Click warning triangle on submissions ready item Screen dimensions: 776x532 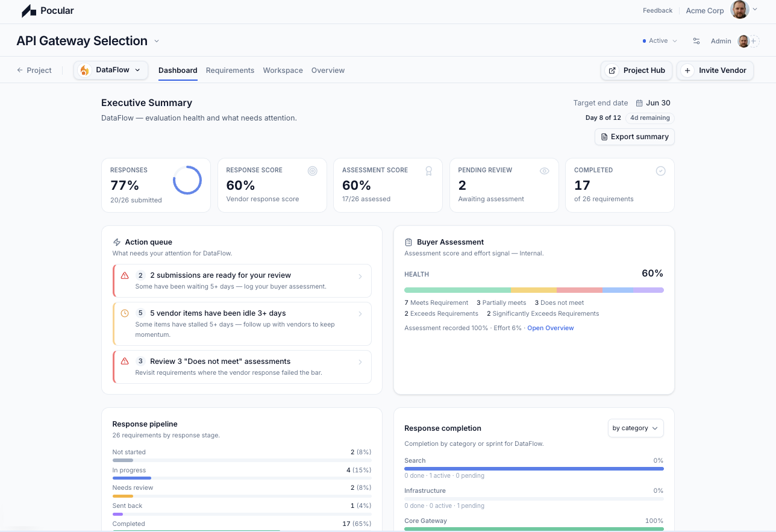click(125, 275)
